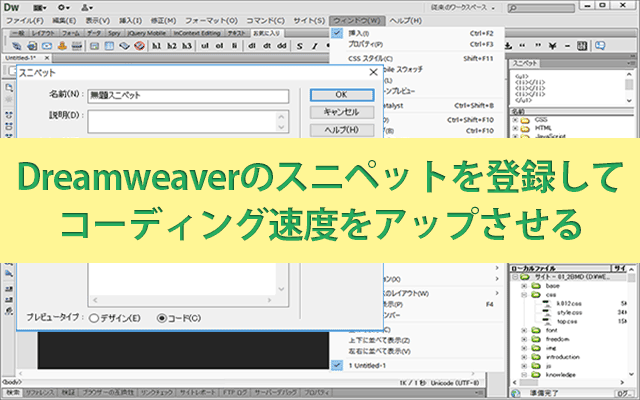Switch to the レイアウト insert tab

(43, 33)
